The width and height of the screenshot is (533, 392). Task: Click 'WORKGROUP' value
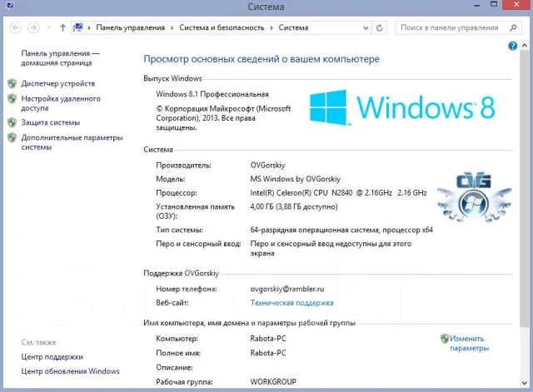click(273, 382)
